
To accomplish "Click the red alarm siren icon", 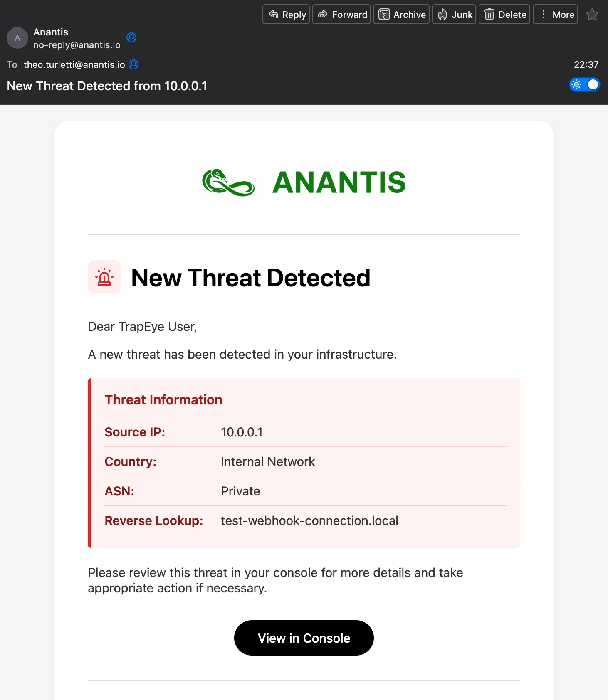I will tap(104, 277).
